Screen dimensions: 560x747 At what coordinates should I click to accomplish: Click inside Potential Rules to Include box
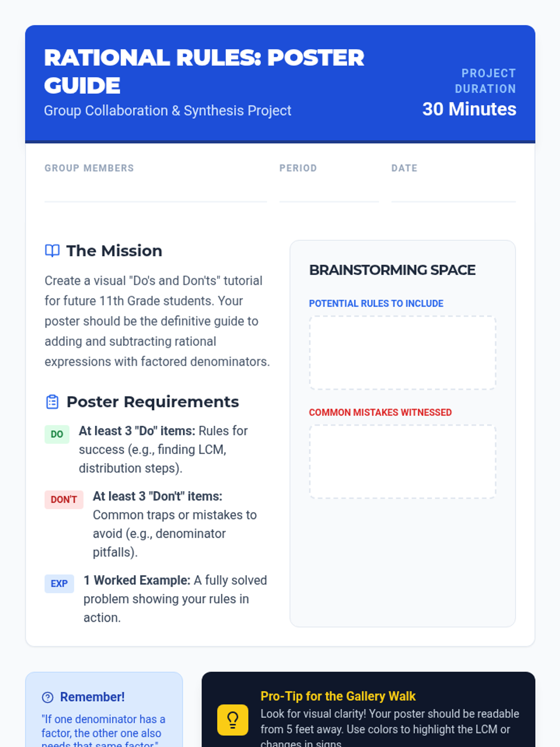402,352
